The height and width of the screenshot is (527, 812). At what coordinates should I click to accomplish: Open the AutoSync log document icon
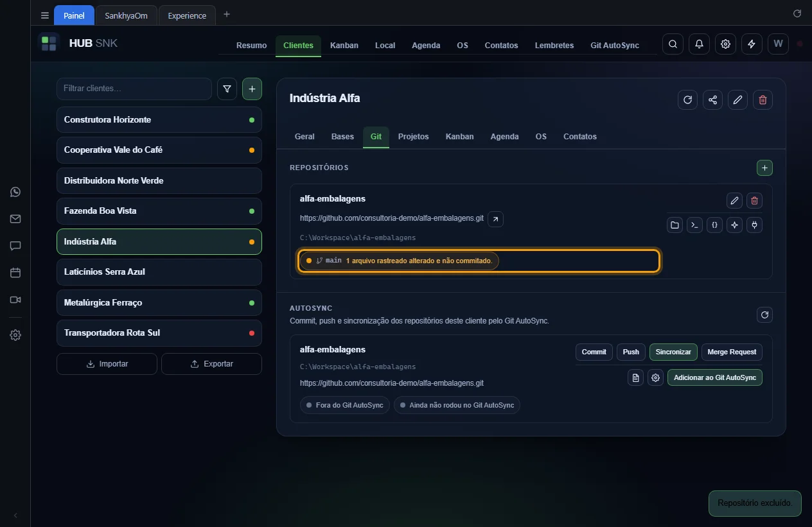(635, 378)
